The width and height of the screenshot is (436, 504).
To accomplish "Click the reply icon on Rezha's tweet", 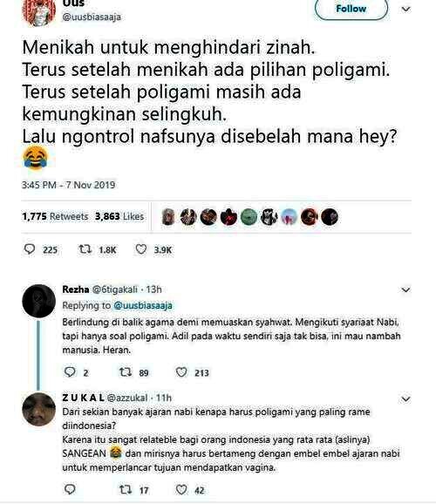I will coord(70,372).
